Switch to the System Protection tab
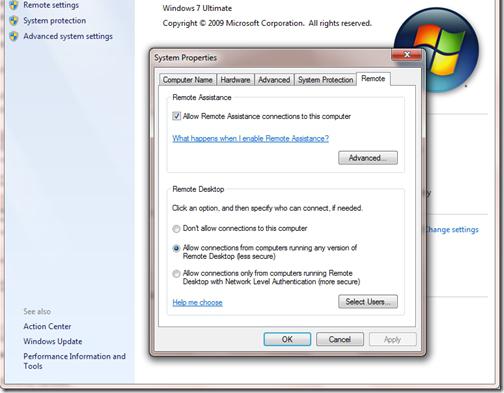 coord(325,80)
